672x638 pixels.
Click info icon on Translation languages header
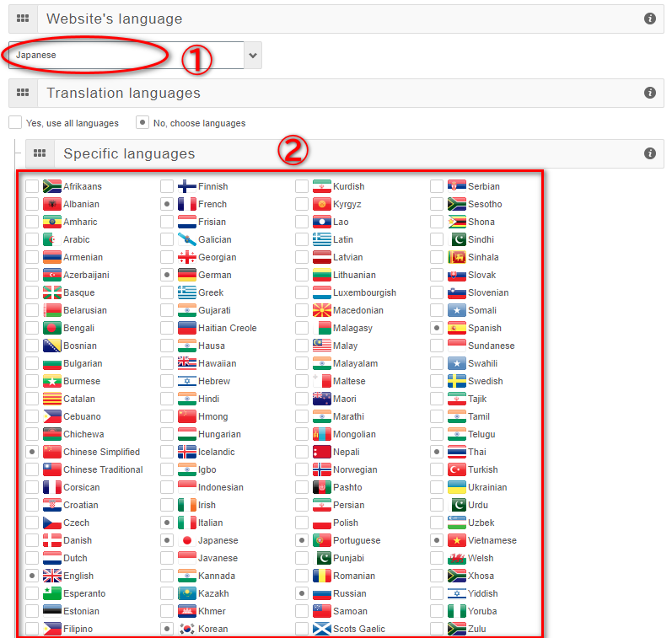tap(649, 93)
